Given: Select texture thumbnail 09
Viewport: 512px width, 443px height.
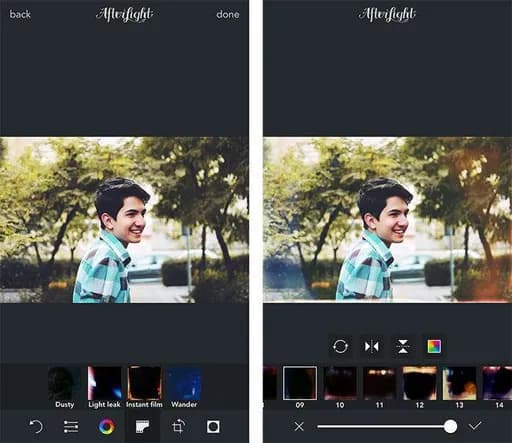Looking at the screenshot, I should (300, 383).
